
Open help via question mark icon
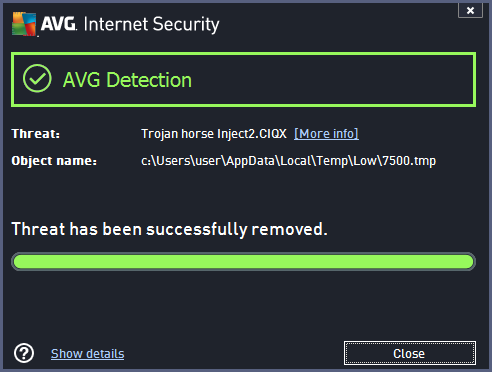click(x=24, y=353)
